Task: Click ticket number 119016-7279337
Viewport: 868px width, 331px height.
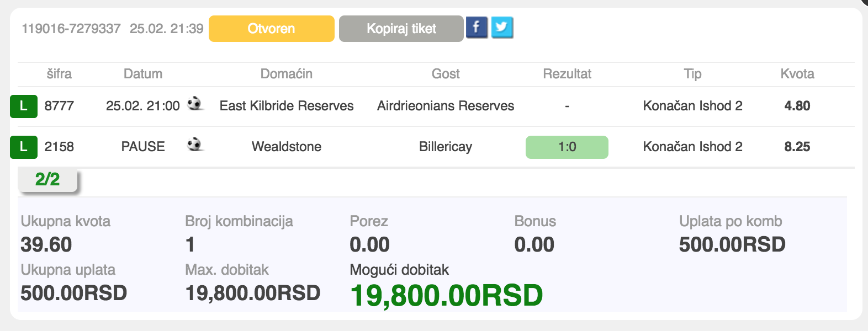Action: 71,29
